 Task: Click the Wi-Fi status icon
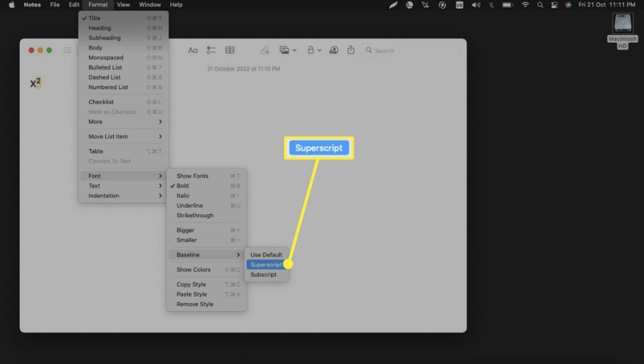pos(525,5)
